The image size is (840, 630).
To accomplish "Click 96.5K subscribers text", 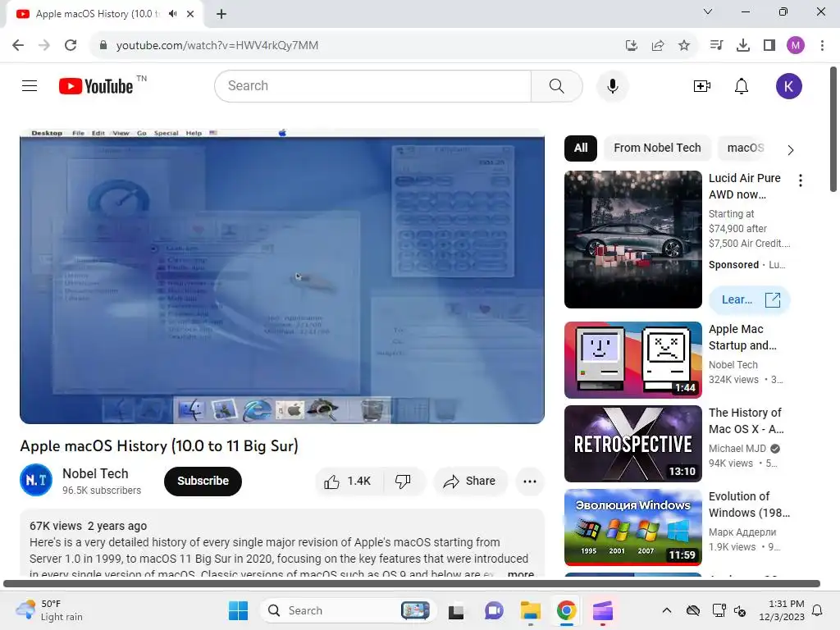I will point(102,491).
